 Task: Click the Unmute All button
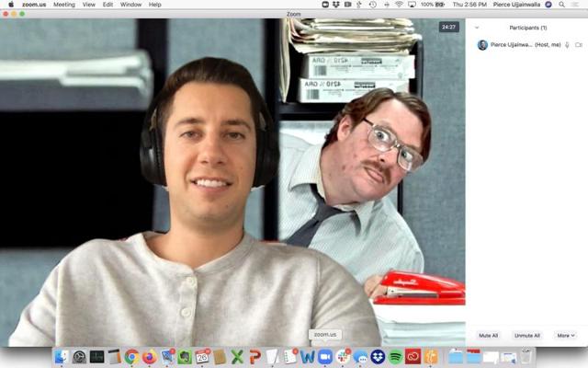click(x=526, y=335)
